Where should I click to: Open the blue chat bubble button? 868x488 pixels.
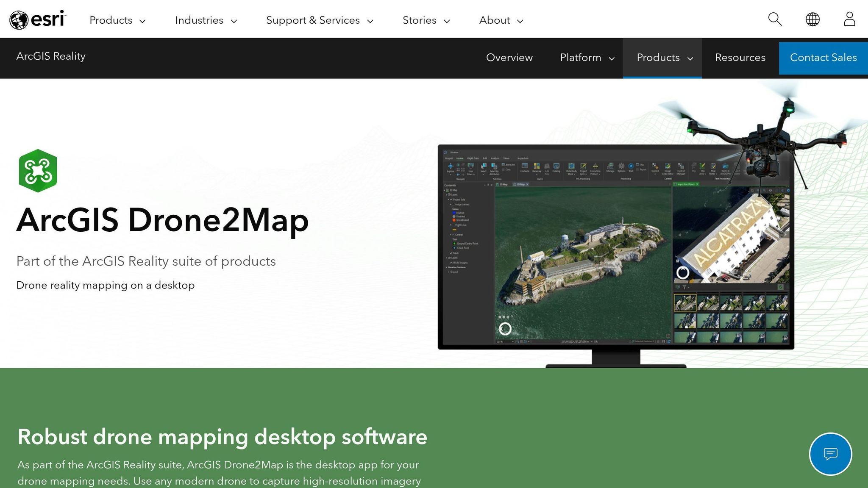pyautogui.click(x=830, y=454)
